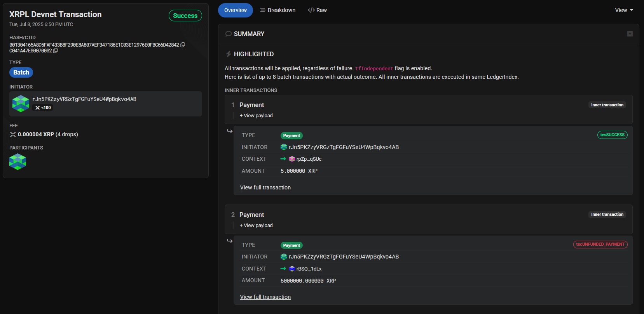Click the Success status badge

[185, 16]
